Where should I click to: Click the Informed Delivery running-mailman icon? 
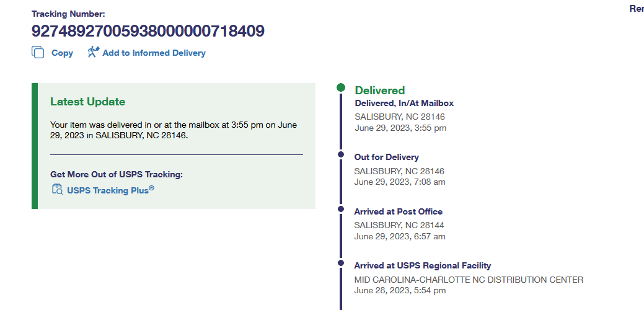[93, 52]
